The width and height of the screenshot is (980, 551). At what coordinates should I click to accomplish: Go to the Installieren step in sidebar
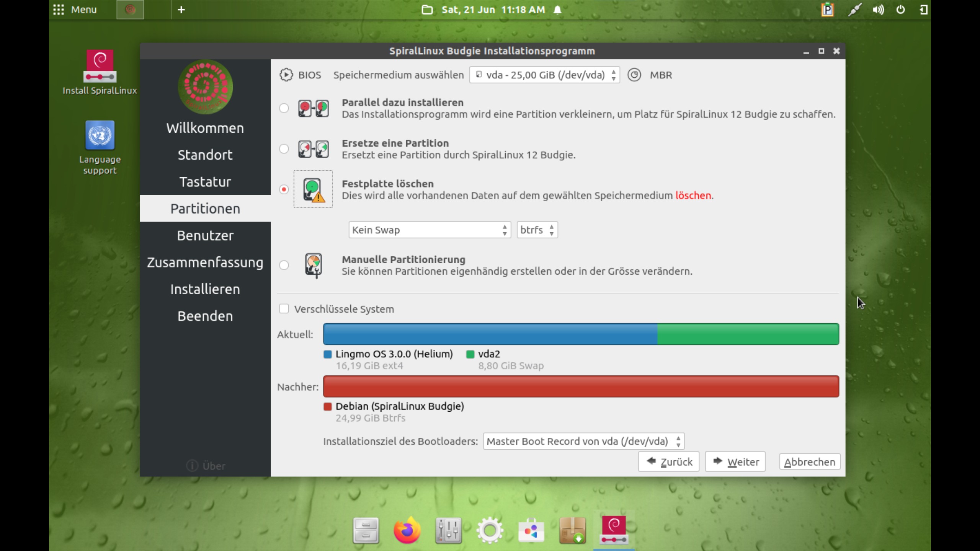point(205,289)
